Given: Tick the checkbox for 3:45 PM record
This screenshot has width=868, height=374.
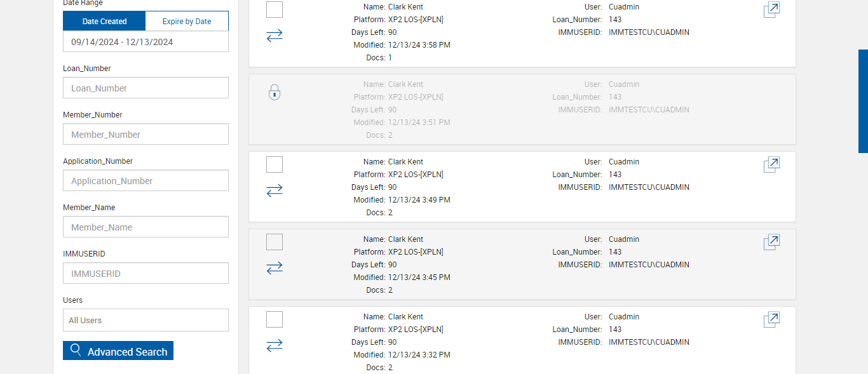Looking at the screenshot, I should coord(275,242).
